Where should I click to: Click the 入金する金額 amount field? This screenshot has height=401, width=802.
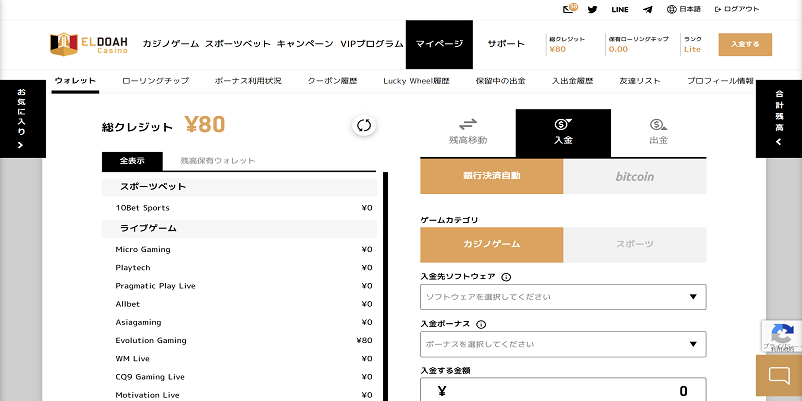coord(563,390)
